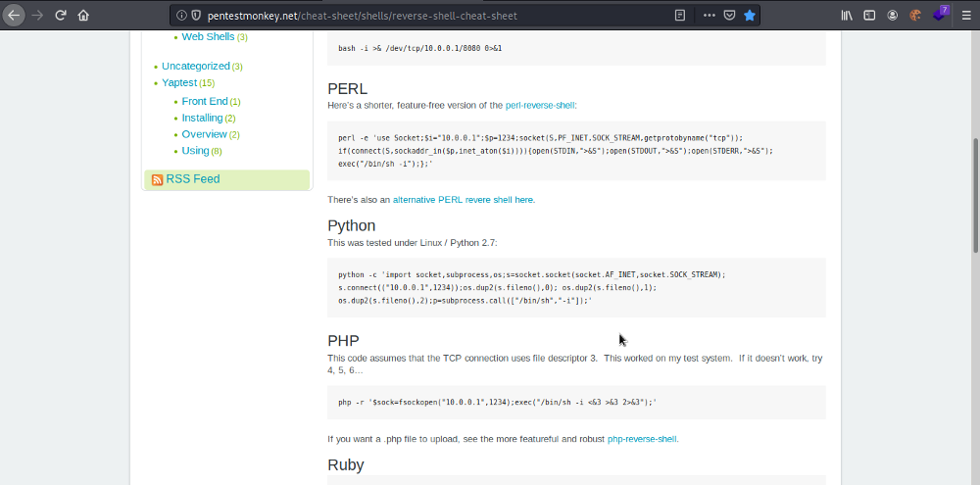Open the purple extension with badge 7
Image resolution: width=980 pixels, height=485 pixels.
940,15
